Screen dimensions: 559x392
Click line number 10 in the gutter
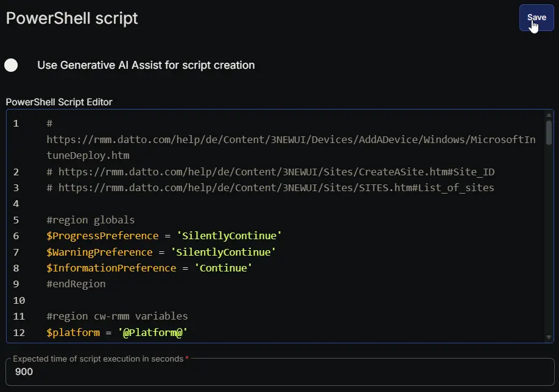coord(19,300)
